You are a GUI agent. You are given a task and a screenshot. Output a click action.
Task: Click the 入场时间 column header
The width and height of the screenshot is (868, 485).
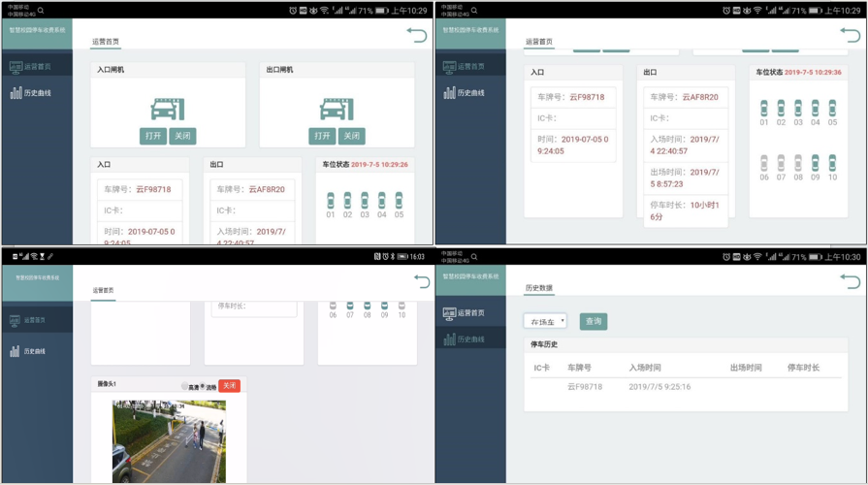645,368
